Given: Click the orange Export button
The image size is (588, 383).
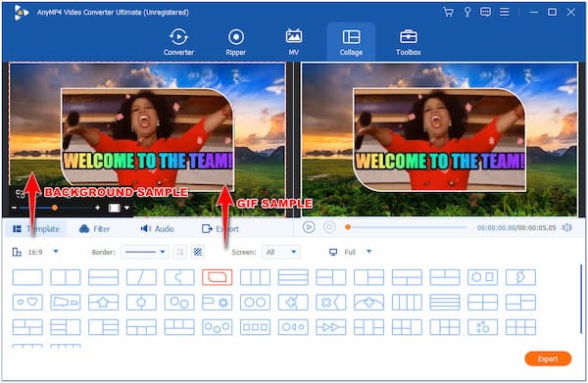Looking at the screenshot, I should click(548, 359).
